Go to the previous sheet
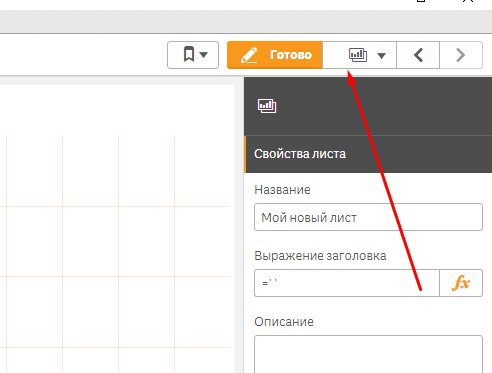Screen dimensions: 492x373 tap(418, 55)
